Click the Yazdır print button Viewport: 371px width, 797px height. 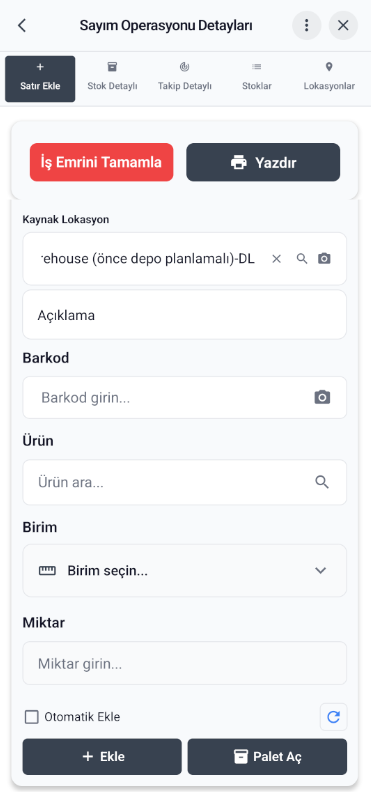(263, 162)
